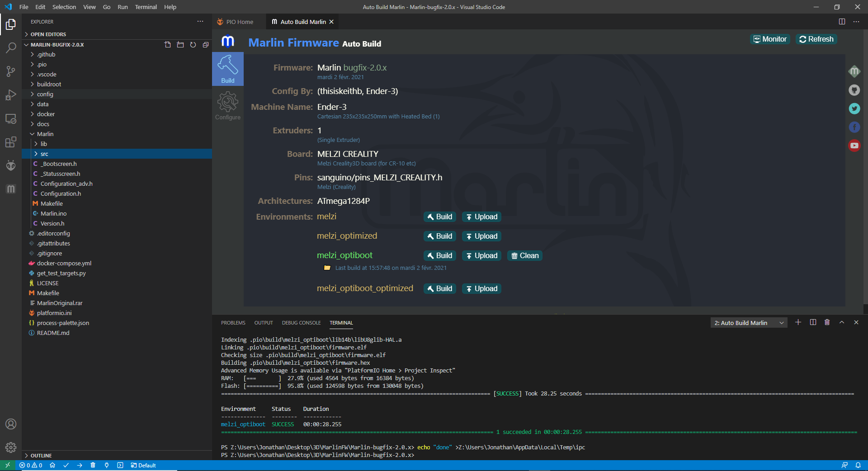The image size is (868, 471).
Task: Open notifications bell in status bar
Action: tap(858, 465)
